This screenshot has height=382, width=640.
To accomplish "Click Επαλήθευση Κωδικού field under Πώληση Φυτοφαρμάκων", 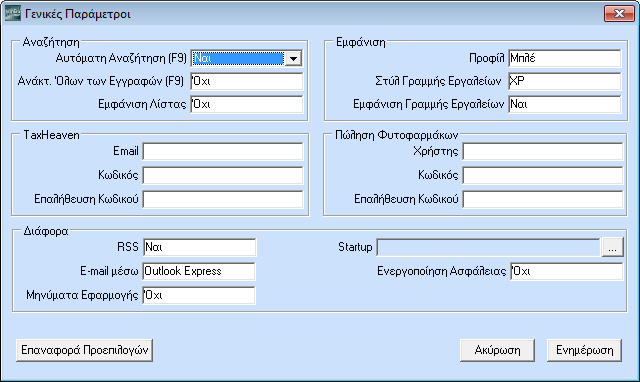I will pos(543,199).
